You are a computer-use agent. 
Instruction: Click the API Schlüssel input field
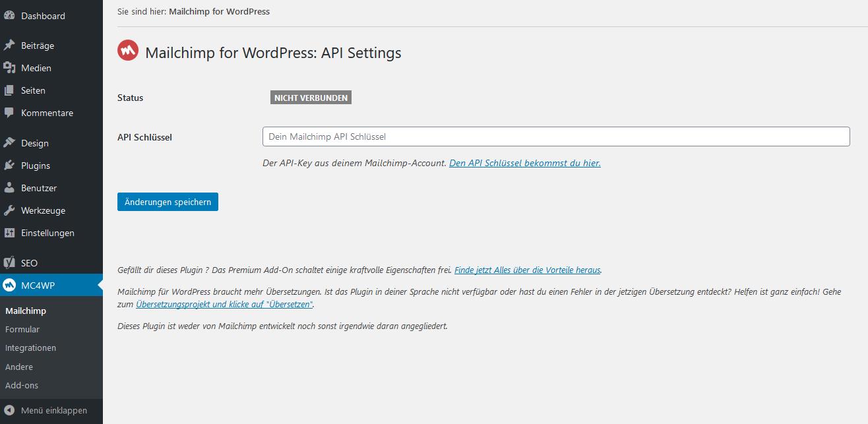[x=556, y=136]
